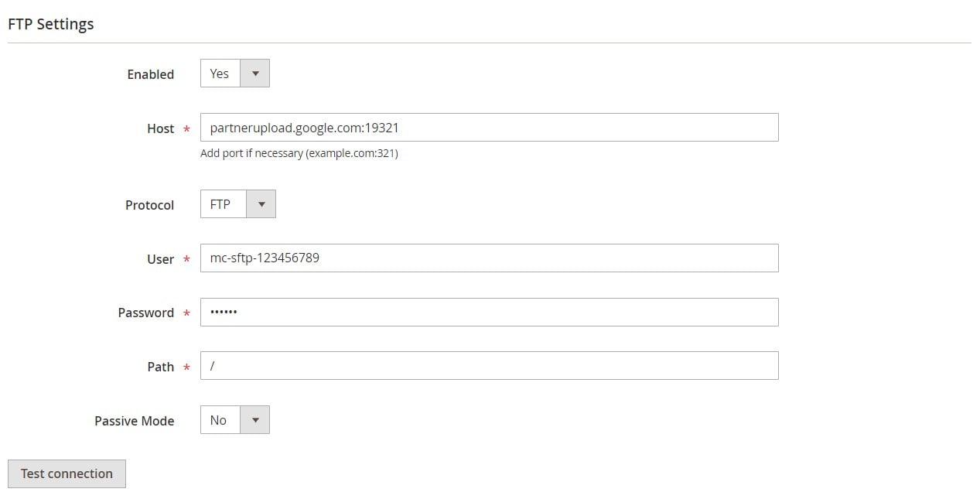The height and width of the screenshot is (499, 980).
Task: Click the Protocol field label
Action: click(150, 205)
